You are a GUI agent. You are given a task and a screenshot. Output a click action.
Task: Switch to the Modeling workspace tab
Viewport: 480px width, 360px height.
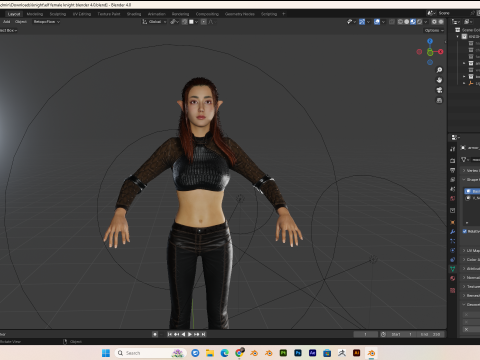35,14
